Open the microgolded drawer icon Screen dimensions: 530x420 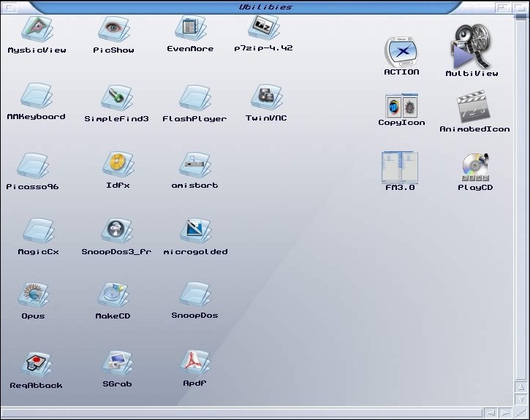(196, 231)
